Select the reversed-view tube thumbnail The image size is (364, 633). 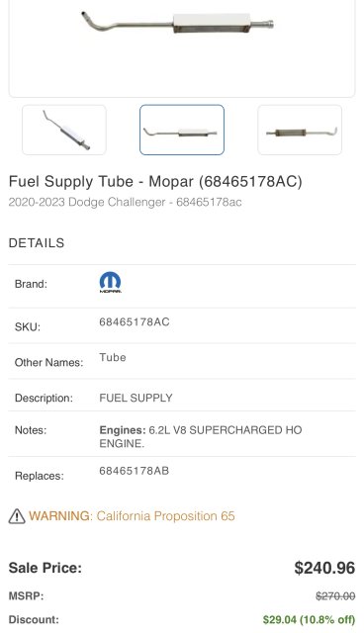pos(300,130)
